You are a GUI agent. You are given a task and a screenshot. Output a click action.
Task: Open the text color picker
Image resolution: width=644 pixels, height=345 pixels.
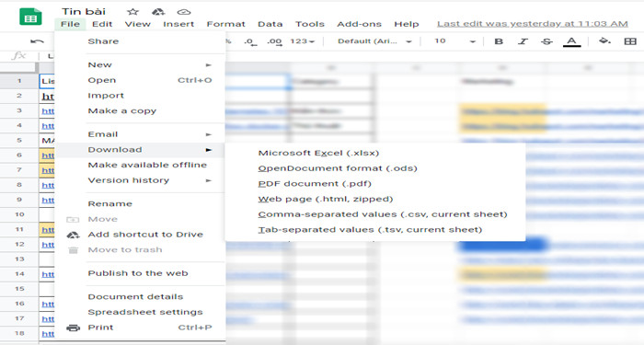571,41
